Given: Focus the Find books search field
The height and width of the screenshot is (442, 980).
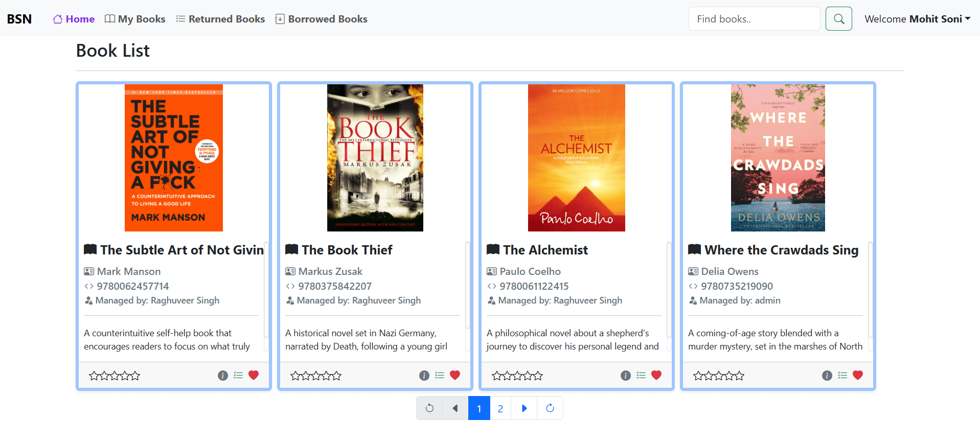Looking at the screenshot, I should (x=754, y=19).
